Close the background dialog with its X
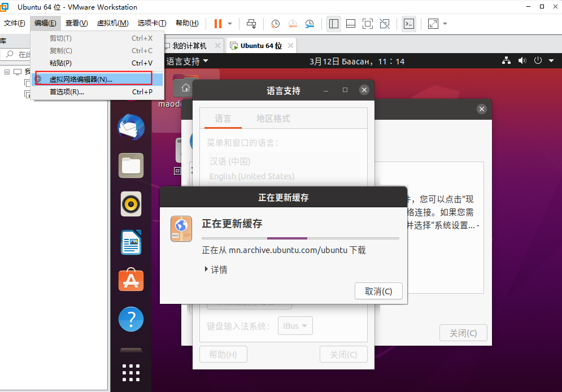This screenshot has width=562, height=392. 482,109
